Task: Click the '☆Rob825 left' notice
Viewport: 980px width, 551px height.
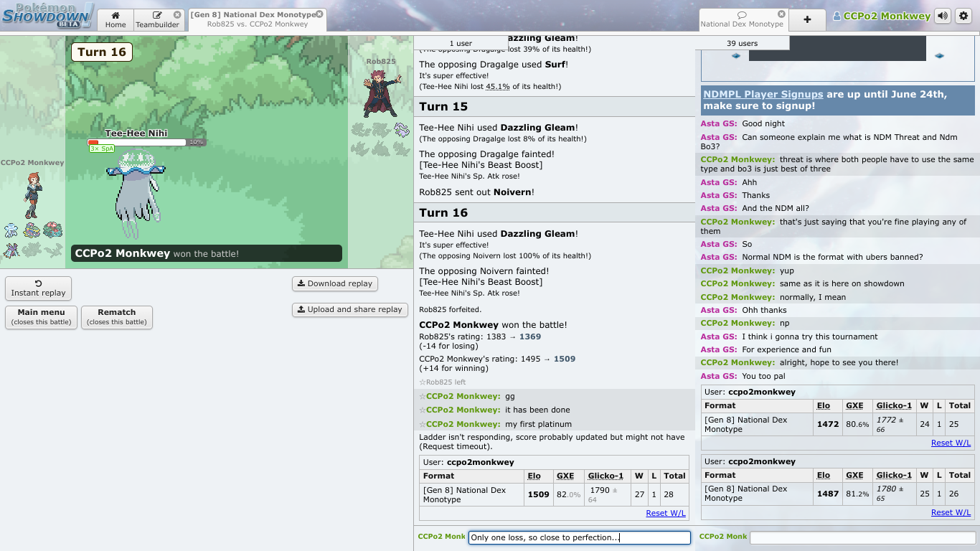Action: (442, 382)
